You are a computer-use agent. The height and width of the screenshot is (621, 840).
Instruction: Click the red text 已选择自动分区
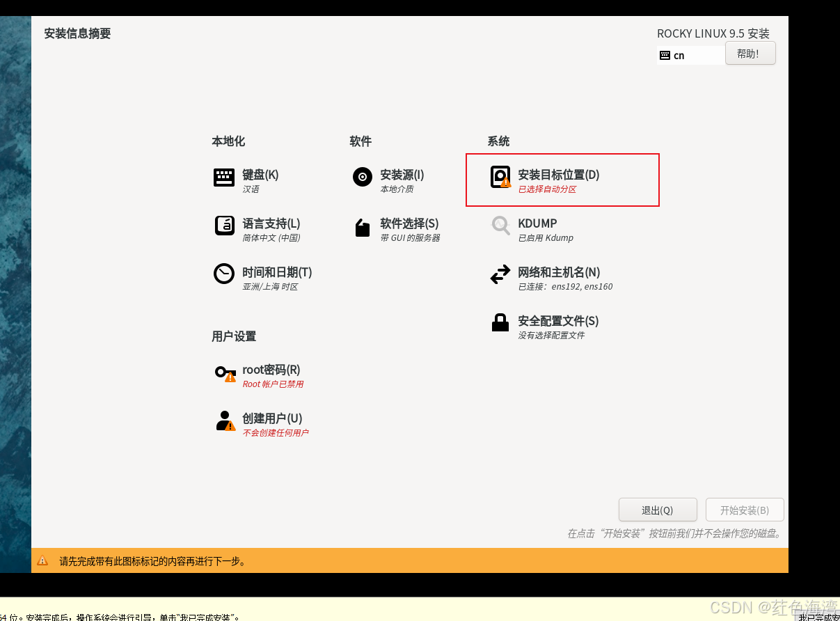tap(547, 189)
